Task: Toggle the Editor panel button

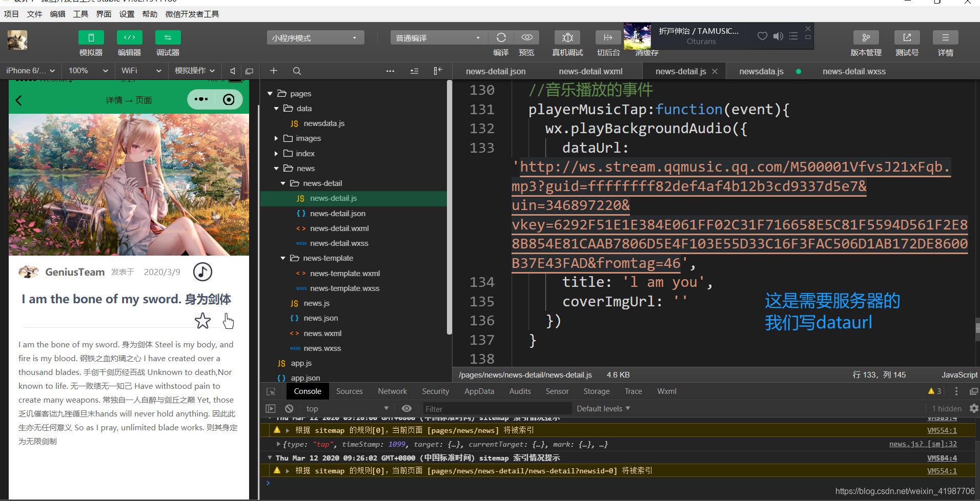Action: pos(130,38)
